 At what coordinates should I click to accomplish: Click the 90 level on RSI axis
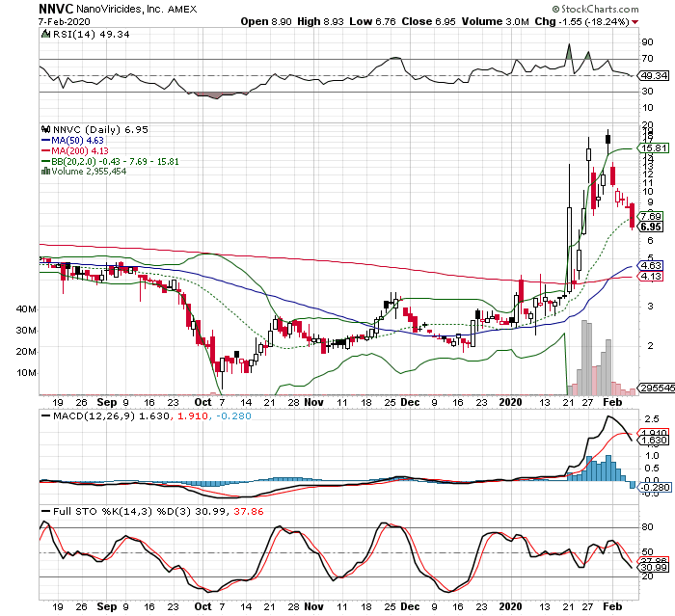(x=647, y=42)
